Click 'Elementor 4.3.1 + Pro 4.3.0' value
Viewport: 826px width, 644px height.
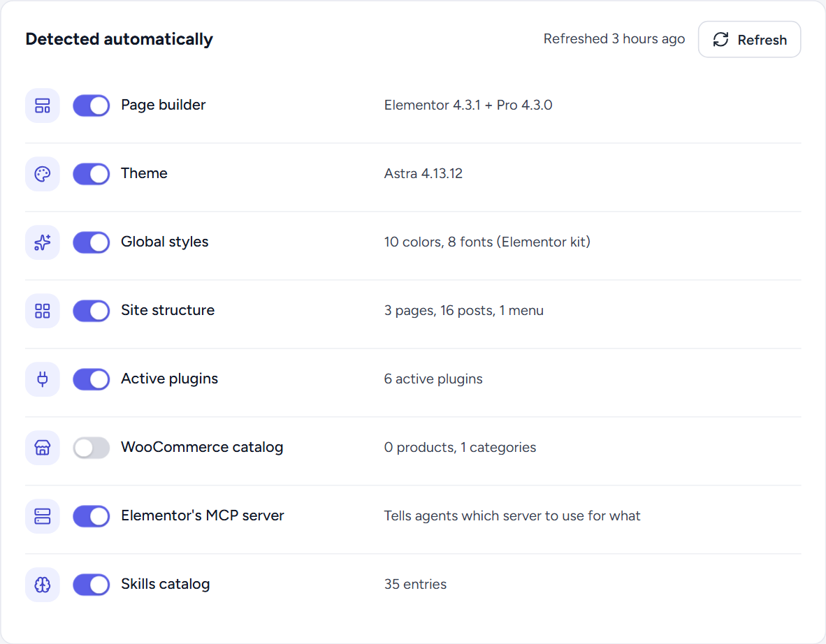[468, 105]
